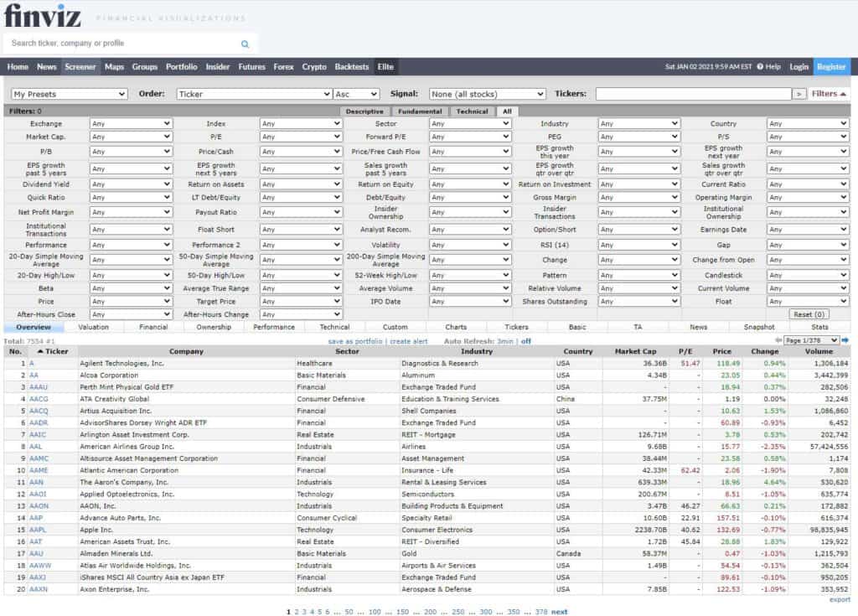
Task: Open the Screener menu item
Action: (x=80, y=67)
